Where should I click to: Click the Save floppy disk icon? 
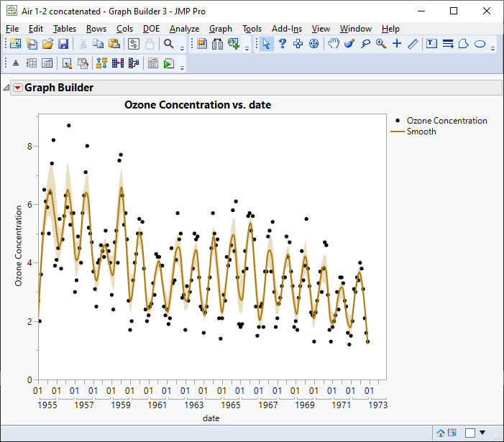coord(63,44)
